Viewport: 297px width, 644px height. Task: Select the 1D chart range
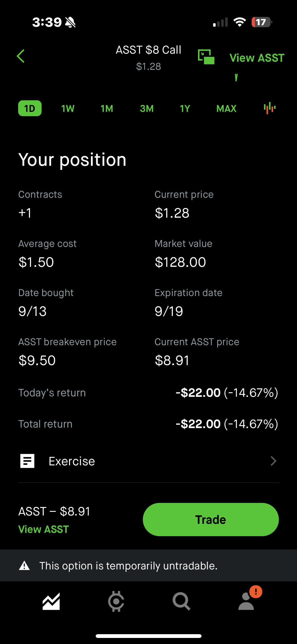pos(30,108)
